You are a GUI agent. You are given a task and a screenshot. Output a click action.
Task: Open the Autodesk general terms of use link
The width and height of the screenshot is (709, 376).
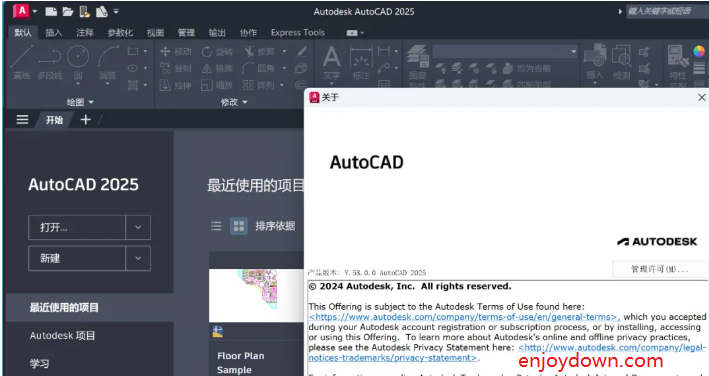[464, 317]
